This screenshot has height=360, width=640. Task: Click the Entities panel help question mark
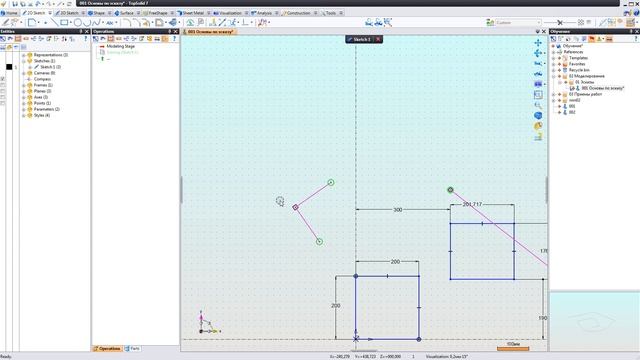click(85, 39)
